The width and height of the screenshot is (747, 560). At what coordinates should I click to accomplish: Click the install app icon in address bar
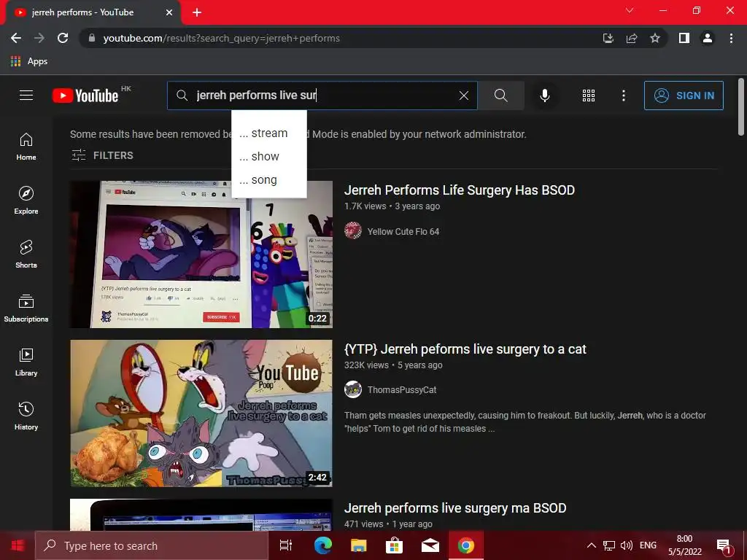click(x=608, y=38)
